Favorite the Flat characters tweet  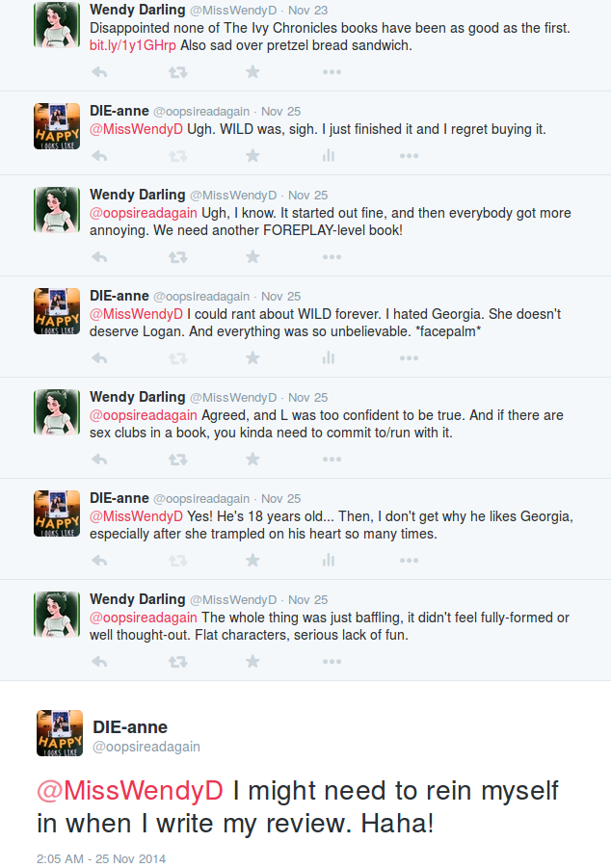252,662
